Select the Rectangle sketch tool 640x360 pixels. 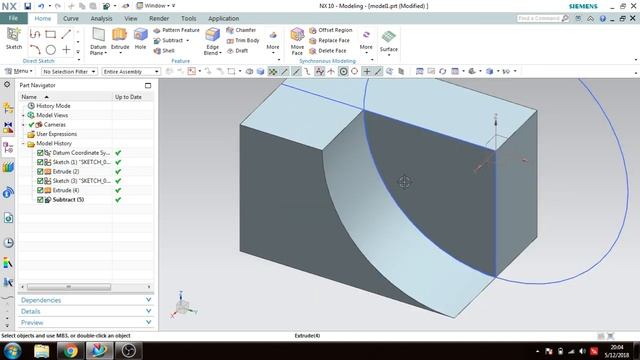point(51,35)
